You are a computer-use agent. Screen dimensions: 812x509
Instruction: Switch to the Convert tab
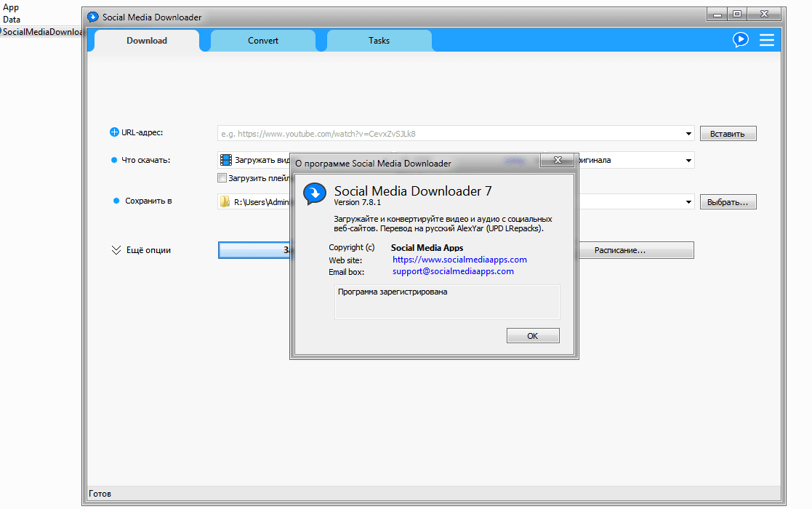(262, 41)
